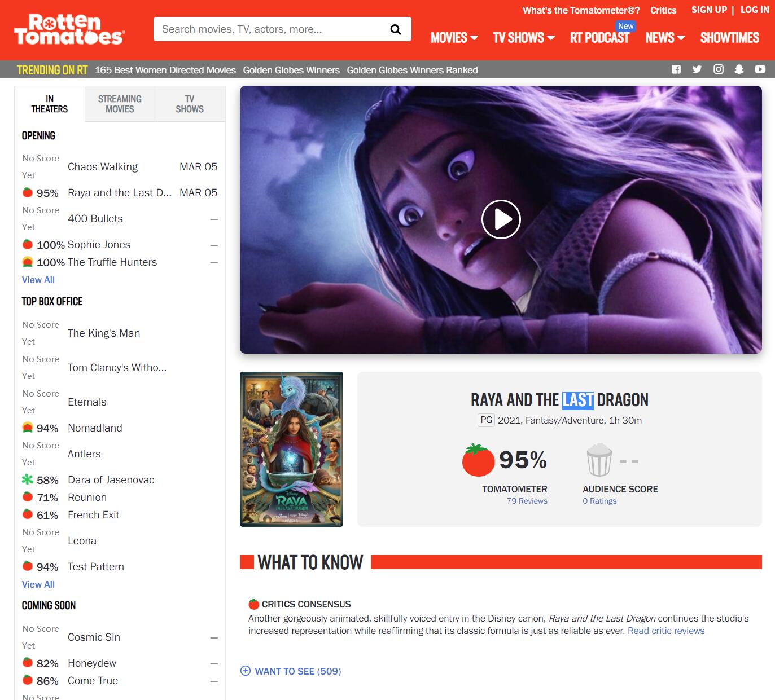Open the Showtimes menu item

point(730,38)
